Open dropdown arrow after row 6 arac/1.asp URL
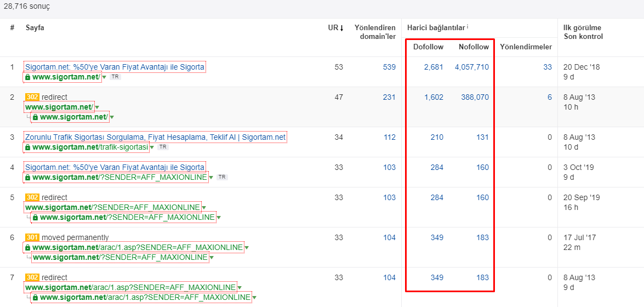Viewport: 644px width, 307px height. (x=247, y=248)
